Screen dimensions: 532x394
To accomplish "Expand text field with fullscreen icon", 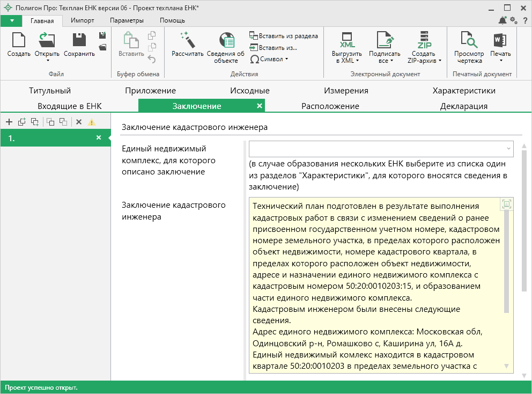I will pyautogui.click(x=506, y=204).
